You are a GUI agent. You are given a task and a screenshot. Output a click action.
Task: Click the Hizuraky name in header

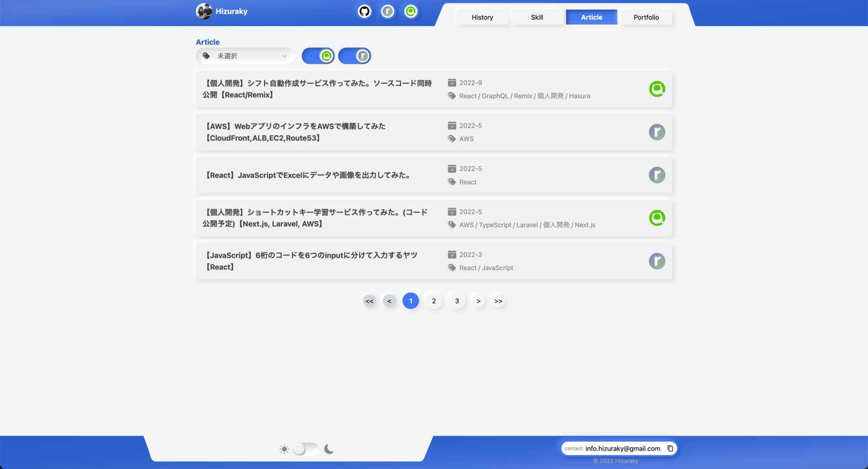(x=231, y=11)
